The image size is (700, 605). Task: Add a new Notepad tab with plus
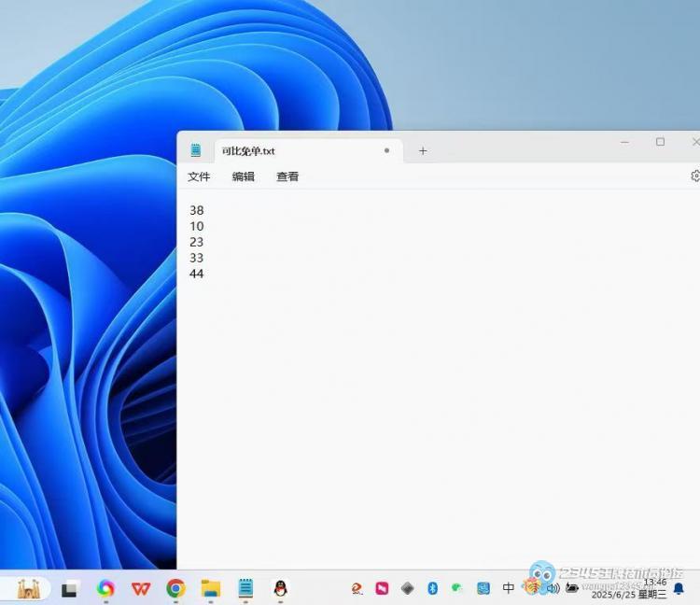tap(423, 151)
